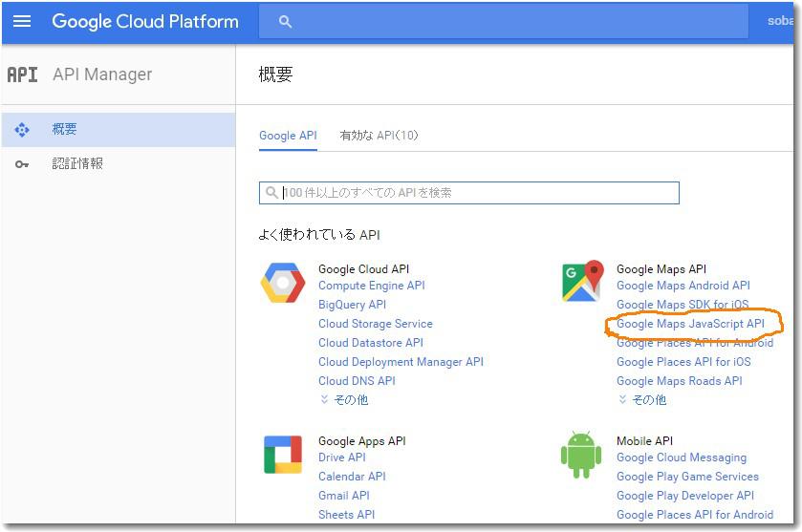Open Google Play Developer API link
The height and width of the screenshot is (532, 802).
(685, 495)
